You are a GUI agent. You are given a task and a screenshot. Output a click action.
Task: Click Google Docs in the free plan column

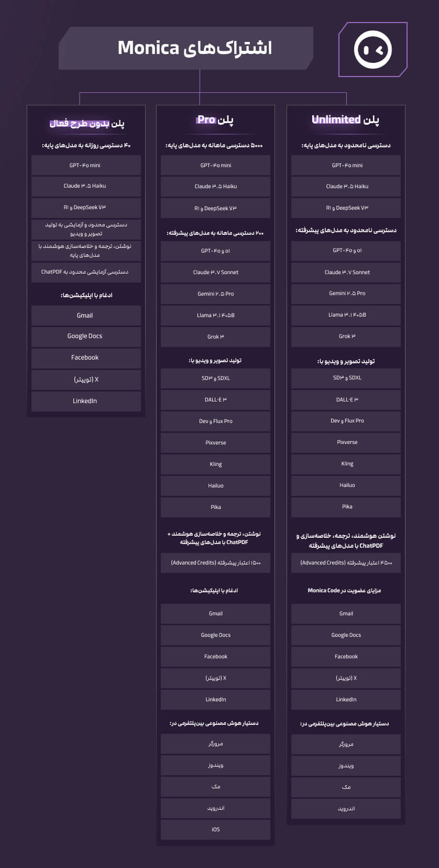pos(85,336)
